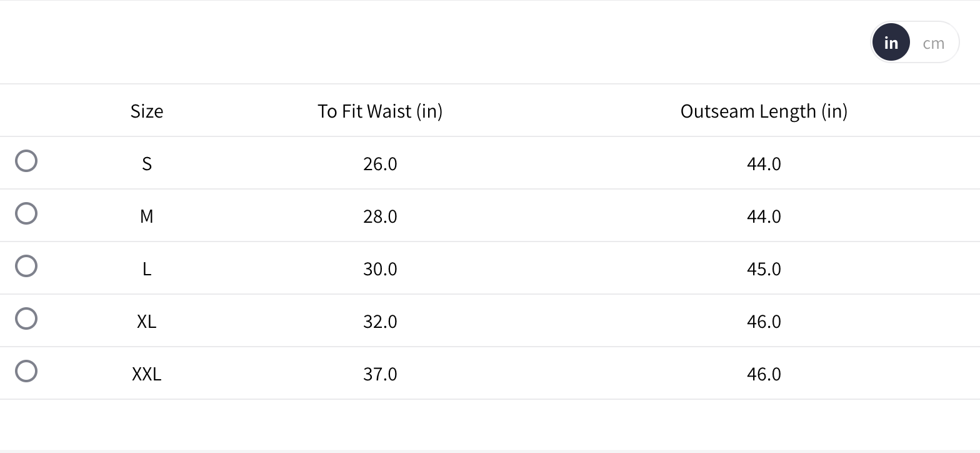This screenshot has height=453, width=980.
Task: Click the Size column header
Action: [147, 111]
